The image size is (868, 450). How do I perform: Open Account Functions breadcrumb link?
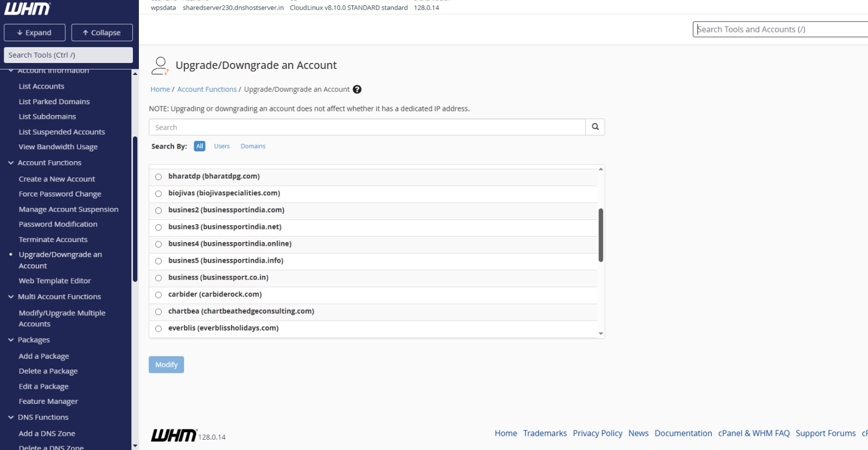click(x=207, y=90)
